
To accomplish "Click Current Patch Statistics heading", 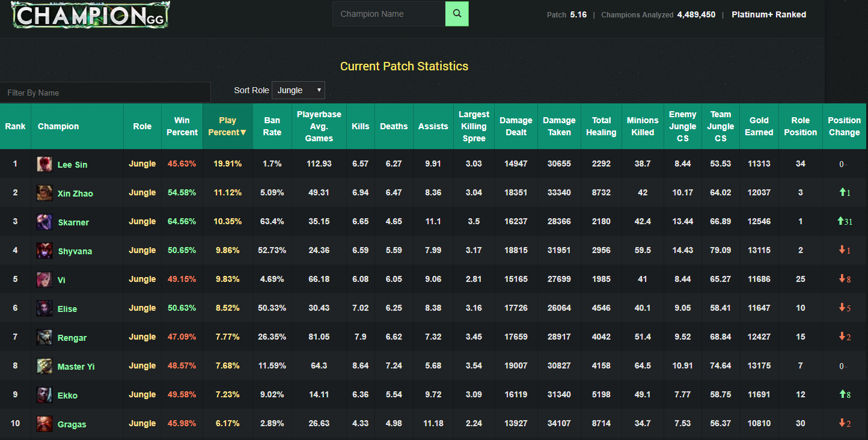I will 405,66.
